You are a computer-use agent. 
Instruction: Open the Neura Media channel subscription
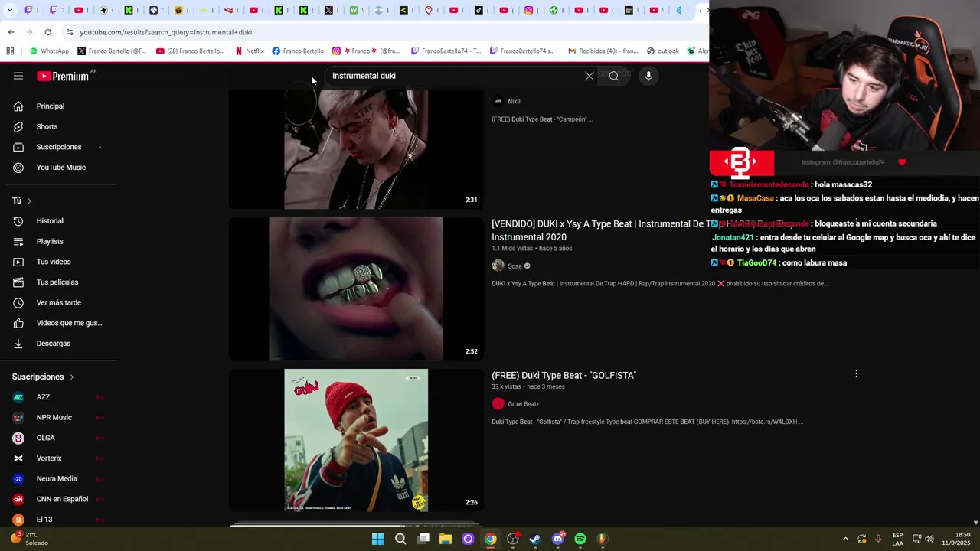coord(57,478)
